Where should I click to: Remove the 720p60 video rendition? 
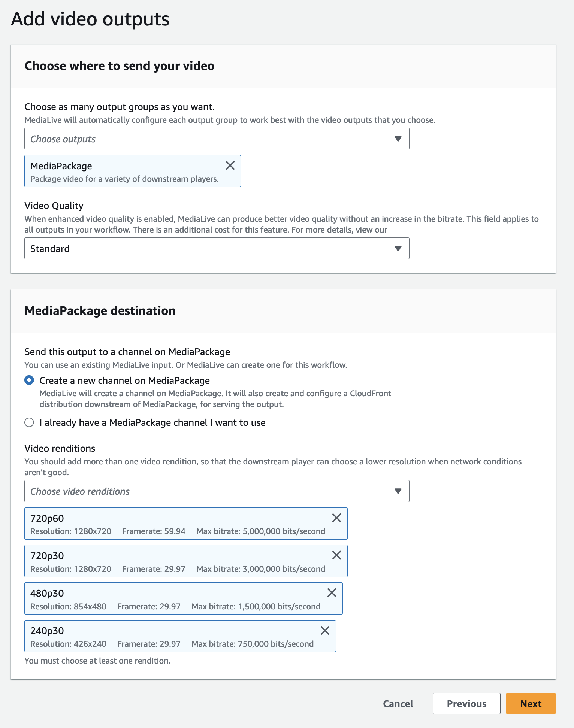click(x=336, y=518)
